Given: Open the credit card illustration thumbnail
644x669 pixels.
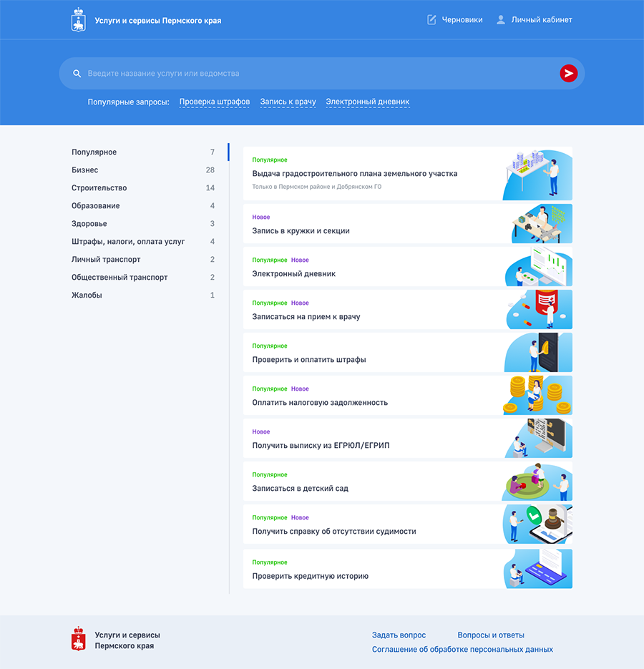Looking at the screenshot, I should click(x=537, y=569).
